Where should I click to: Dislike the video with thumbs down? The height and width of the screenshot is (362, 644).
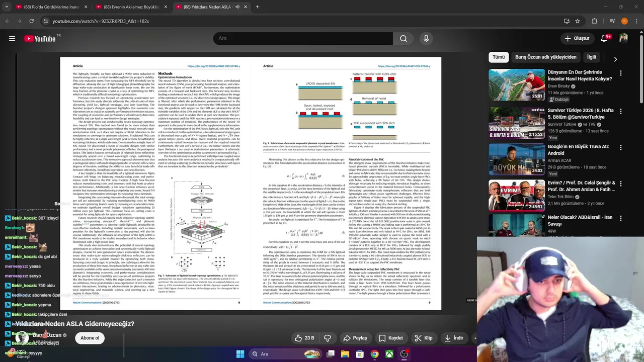[x=328, y=338]
